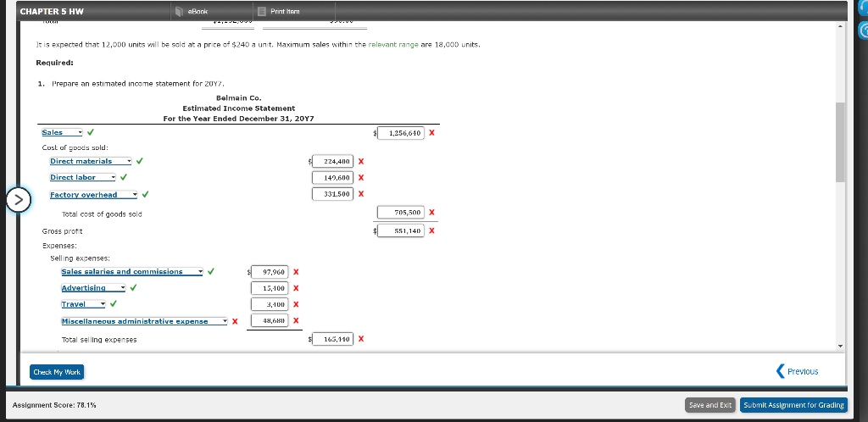Click the 'Belmain Co.' heading
Image resolution: width=868 pixels, height=422 pixels.
pyautogui.click(x=239, y=98)
